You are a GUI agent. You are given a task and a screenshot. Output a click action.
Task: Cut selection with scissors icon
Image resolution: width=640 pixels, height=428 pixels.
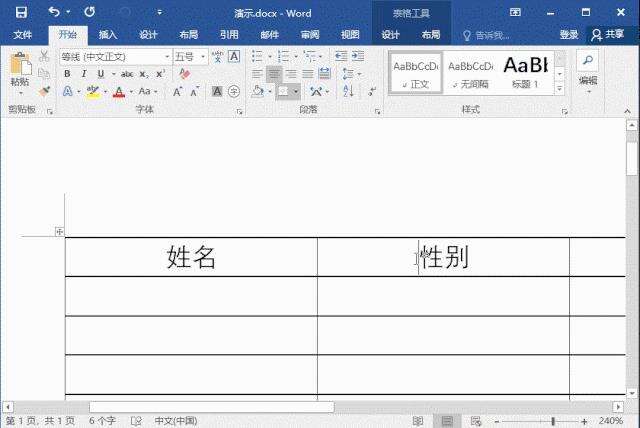pos(44,56)
